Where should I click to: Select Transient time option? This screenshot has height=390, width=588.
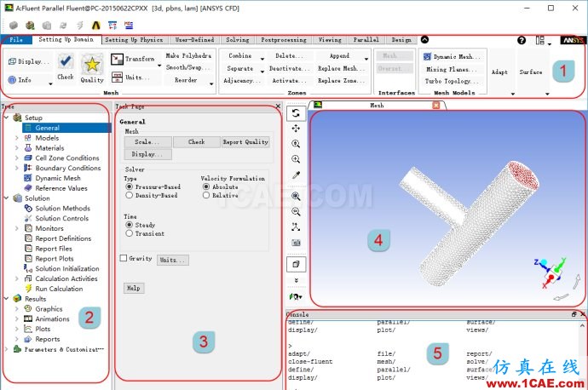130,233
